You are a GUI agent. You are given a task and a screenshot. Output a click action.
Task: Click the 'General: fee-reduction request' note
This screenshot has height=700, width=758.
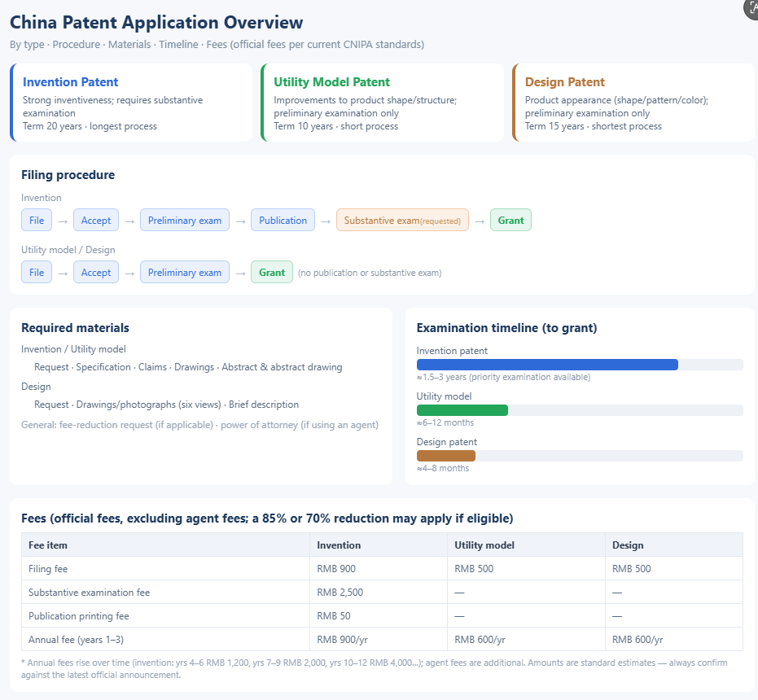[199, 425]
